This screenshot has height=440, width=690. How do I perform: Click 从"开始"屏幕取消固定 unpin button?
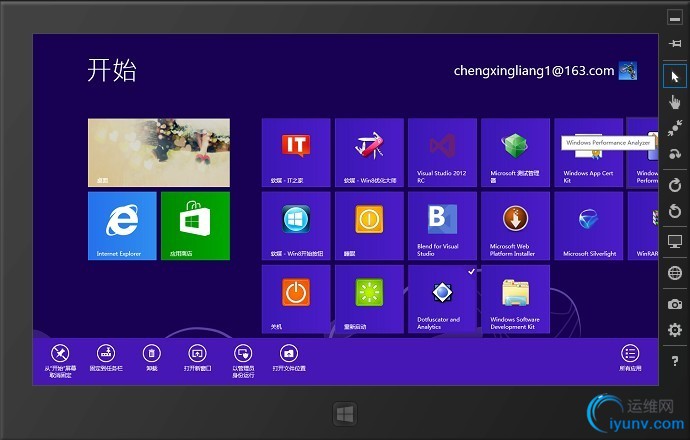pyautogui.click(x=60, y=361)
